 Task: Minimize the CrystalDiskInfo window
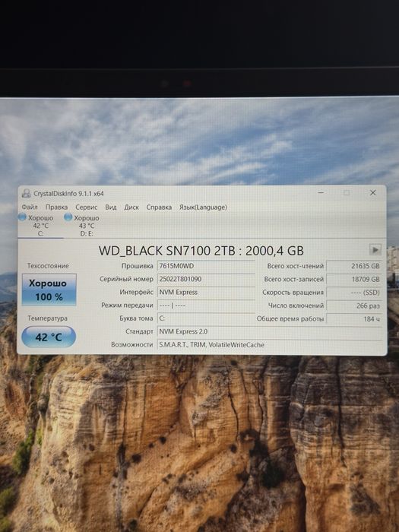(321, 193)
